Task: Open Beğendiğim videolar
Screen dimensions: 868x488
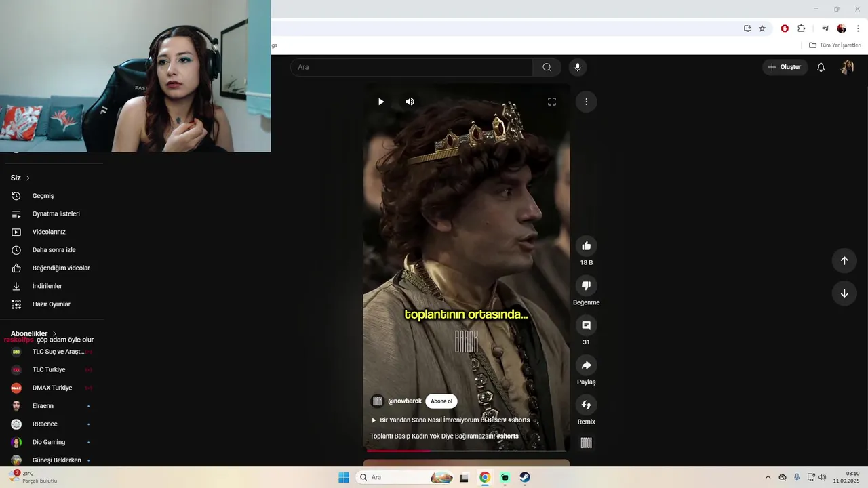Action: click(52, 268)
